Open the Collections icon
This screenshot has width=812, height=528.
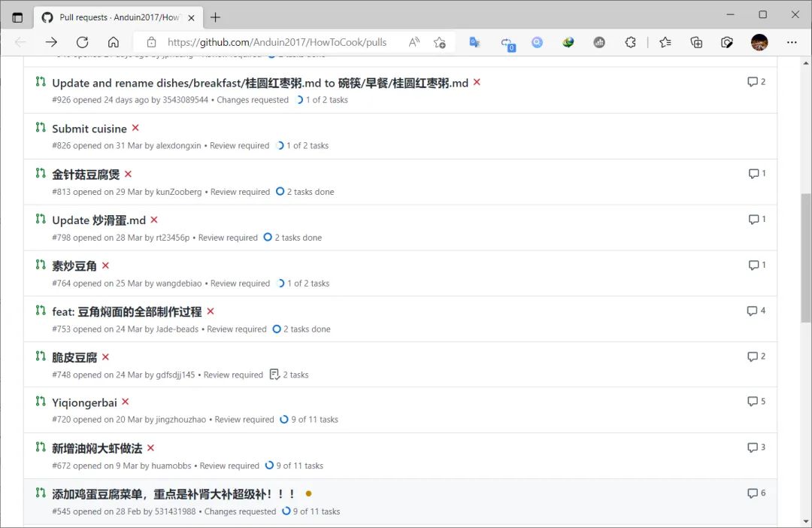point(696,42)
